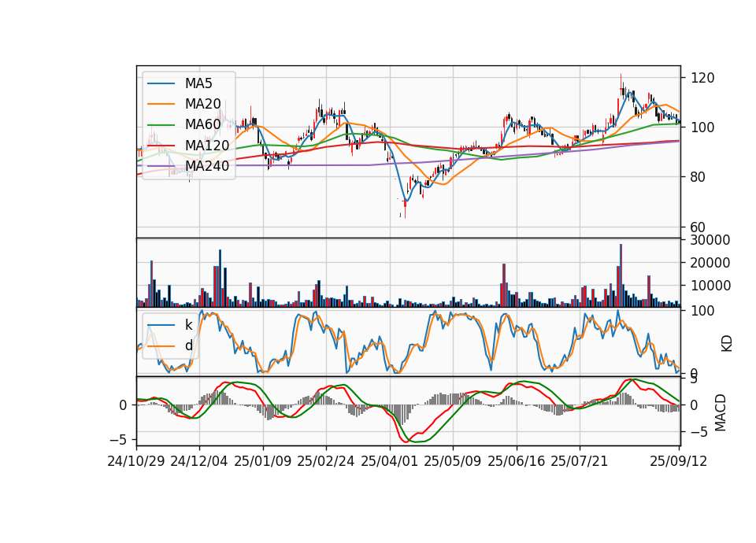
Task: Click the orange MA20 legend line sample
Action: click(161, 104)
